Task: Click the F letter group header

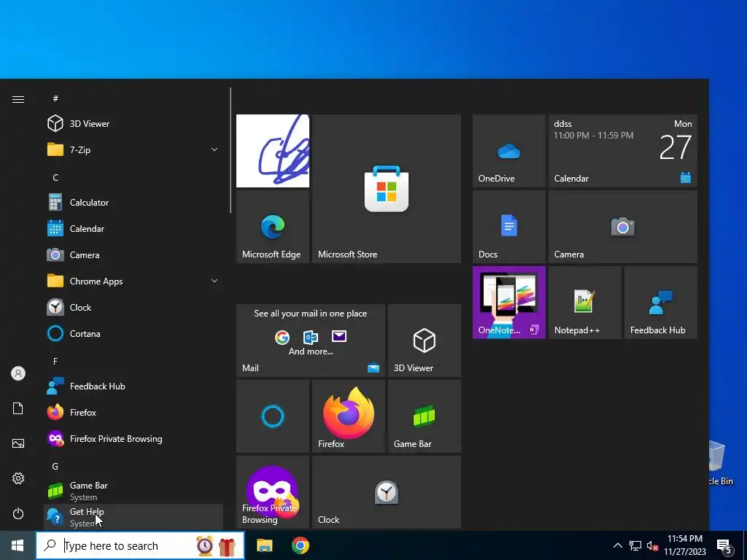Action: pyautogui.click(x=55, y=361)
